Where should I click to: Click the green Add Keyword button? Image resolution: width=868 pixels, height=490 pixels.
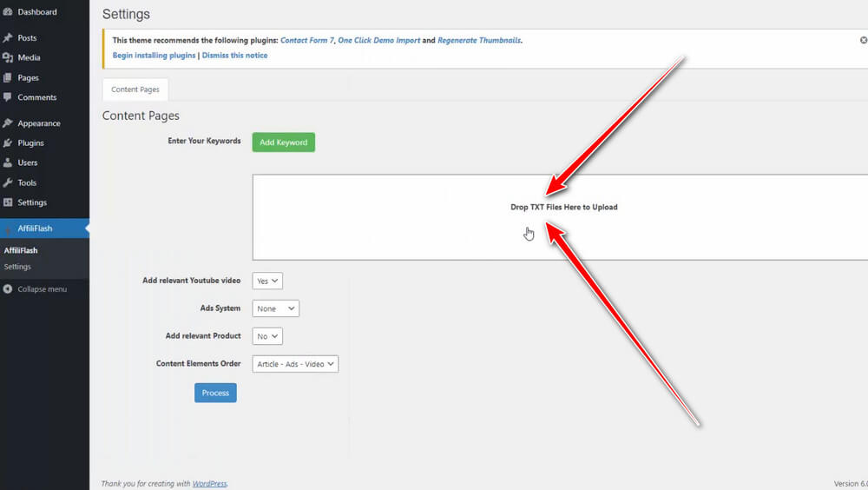click(x=284, y=142)
